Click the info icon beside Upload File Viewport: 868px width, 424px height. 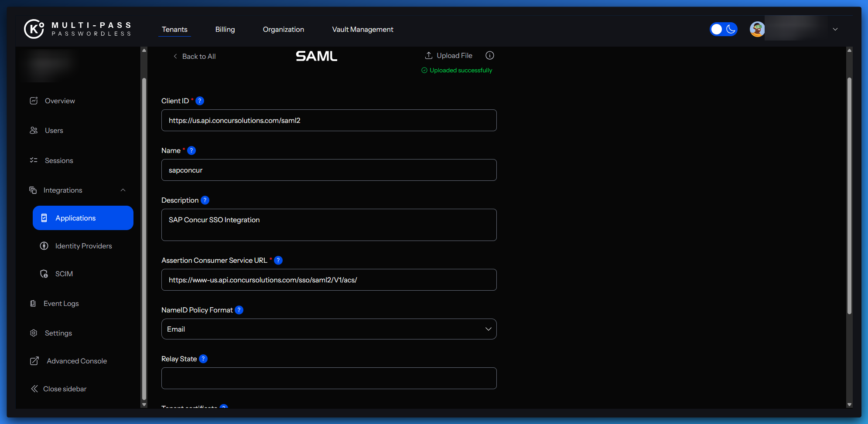coord(490,55)
